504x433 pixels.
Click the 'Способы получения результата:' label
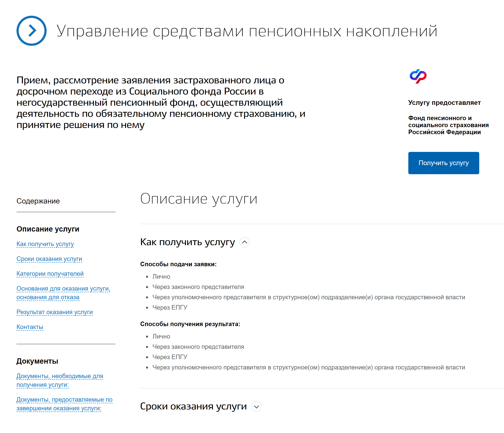coord(190,324)
